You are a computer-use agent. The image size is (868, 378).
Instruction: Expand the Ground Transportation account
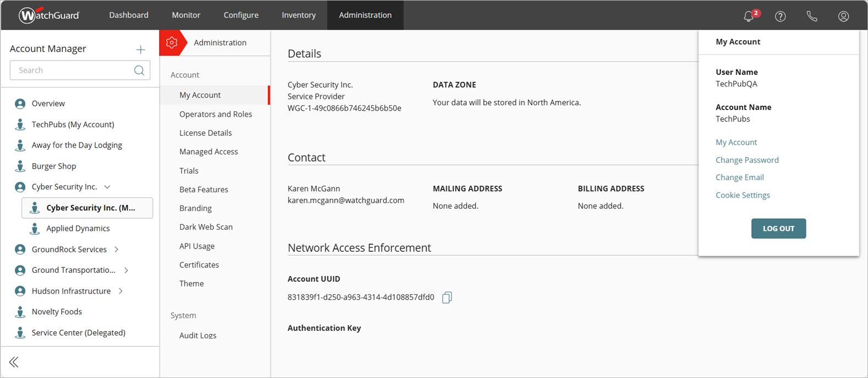point(126,270)
